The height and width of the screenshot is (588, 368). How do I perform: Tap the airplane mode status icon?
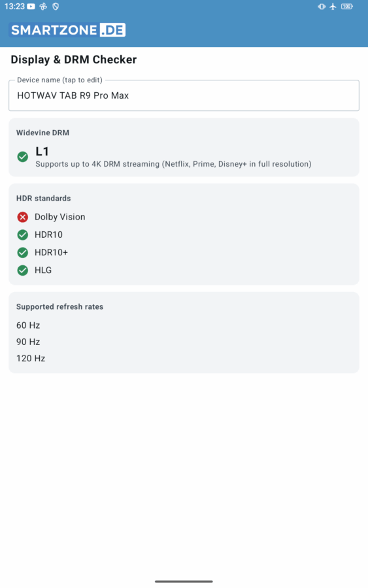[x=333, y=7]
